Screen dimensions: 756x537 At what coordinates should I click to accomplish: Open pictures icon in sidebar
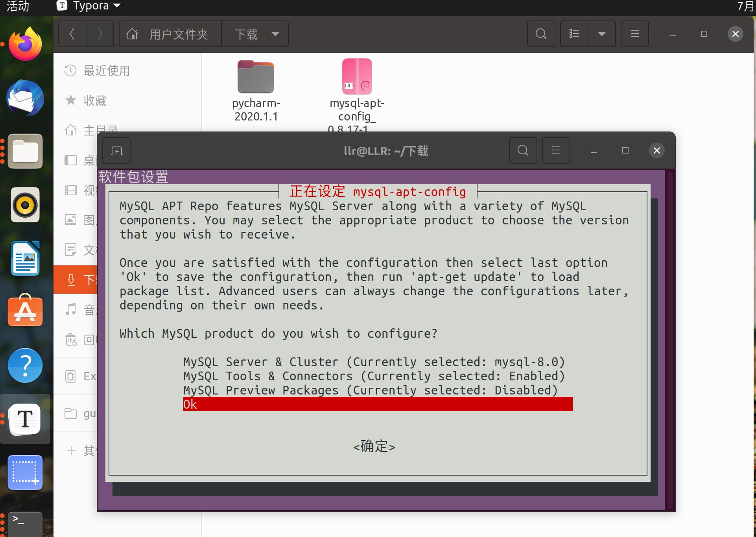click(x=71, y=220)
